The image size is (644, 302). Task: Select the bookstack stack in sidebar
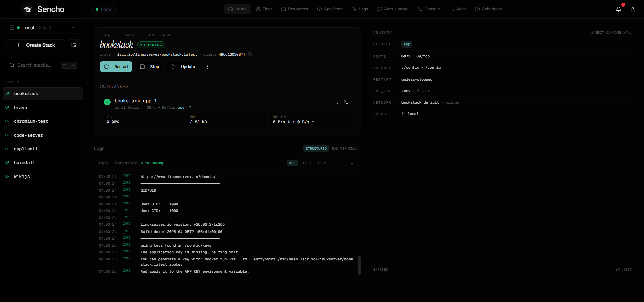click(x=43, y=94)
